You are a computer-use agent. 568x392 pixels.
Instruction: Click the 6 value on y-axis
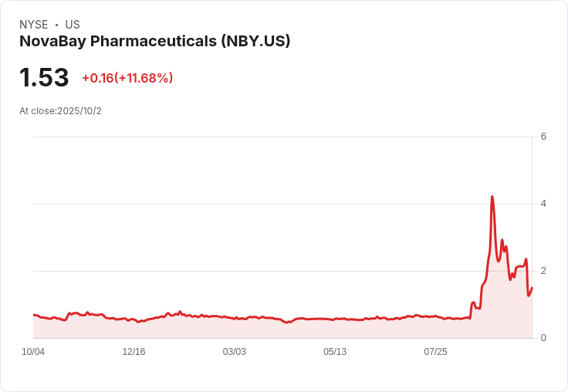click(x=543, y=137)
